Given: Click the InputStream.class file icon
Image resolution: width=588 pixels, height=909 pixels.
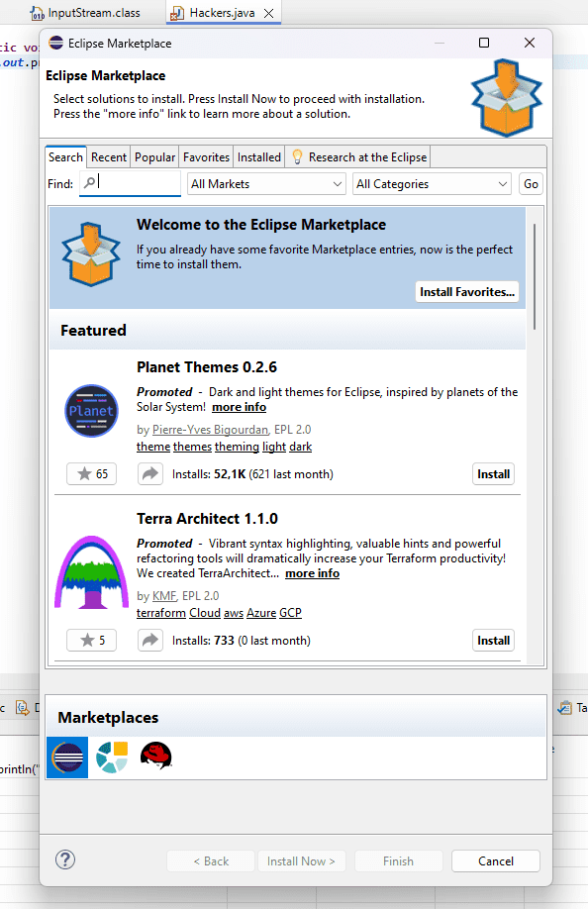Looking at the screenshot, I should click(x=37, y=13).
